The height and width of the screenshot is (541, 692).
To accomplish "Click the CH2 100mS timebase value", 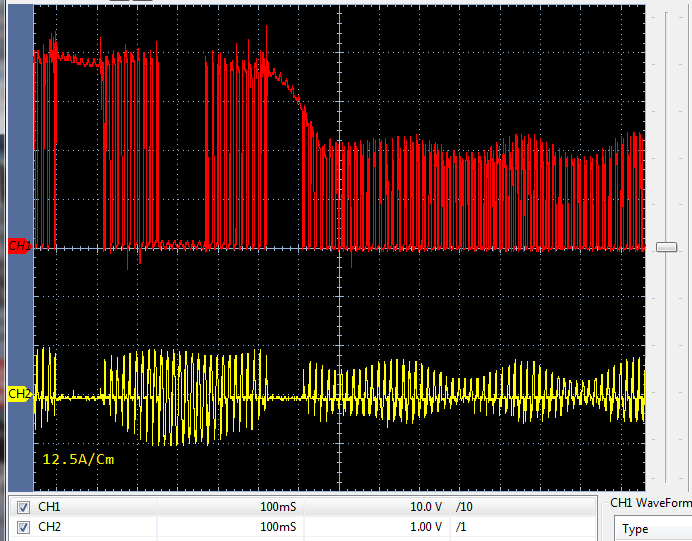I will click(x=278, y=527).
